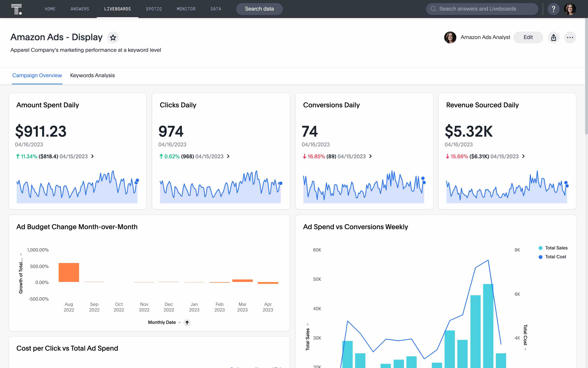The width and height of the screenshot is (588, 368).
Task: Open the share Liveboard icon
Action: click(553, 37)
